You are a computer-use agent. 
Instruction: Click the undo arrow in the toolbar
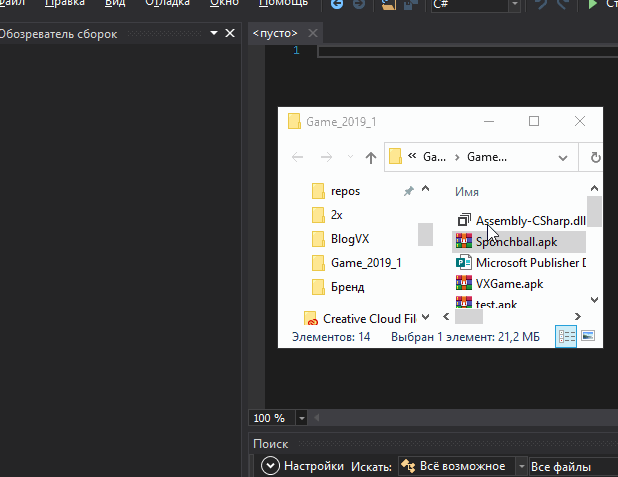tap(543, 4)
